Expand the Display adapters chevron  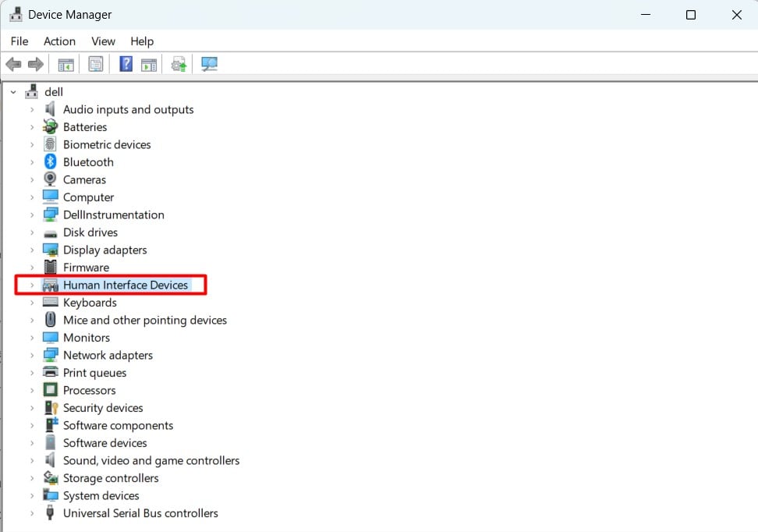(32, 250)
